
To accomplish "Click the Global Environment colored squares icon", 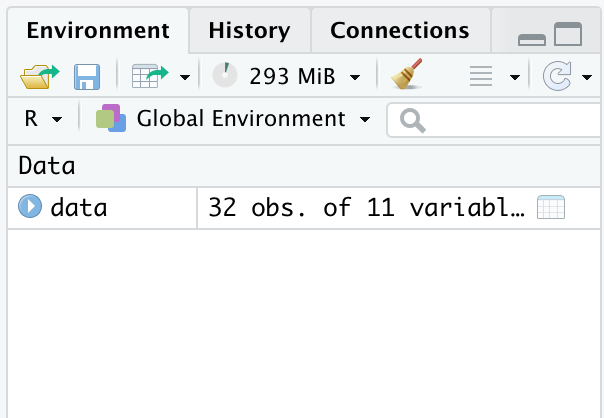I will (111, 118).
